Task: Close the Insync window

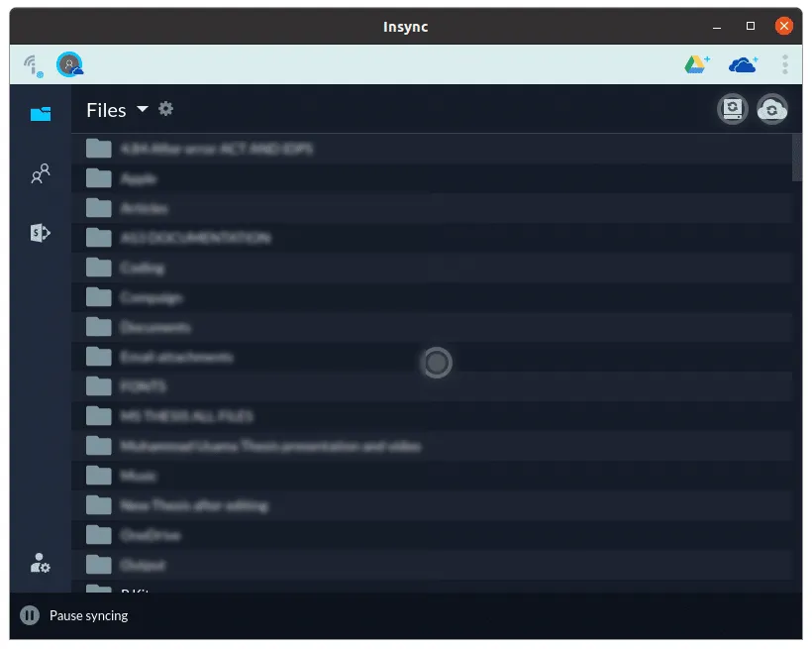Action: click(x=784, y=26)
